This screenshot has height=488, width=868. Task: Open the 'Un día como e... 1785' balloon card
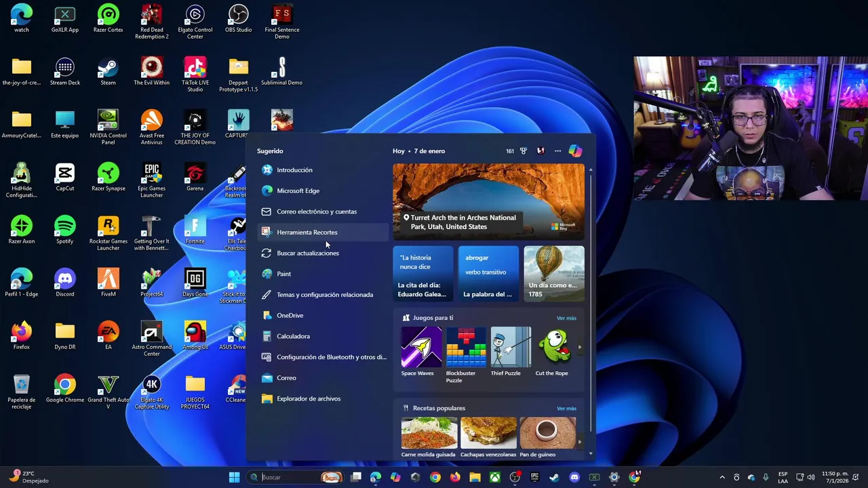[554, 273]
